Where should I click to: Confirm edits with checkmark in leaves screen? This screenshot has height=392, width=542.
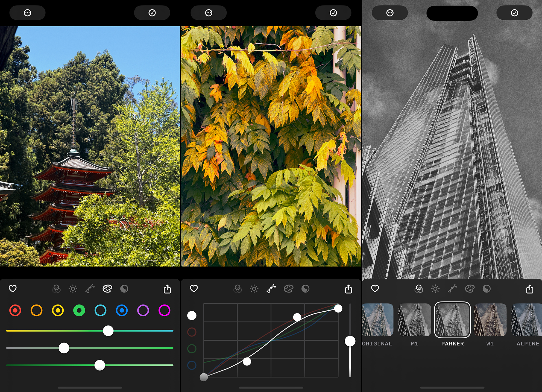[333, 13]
